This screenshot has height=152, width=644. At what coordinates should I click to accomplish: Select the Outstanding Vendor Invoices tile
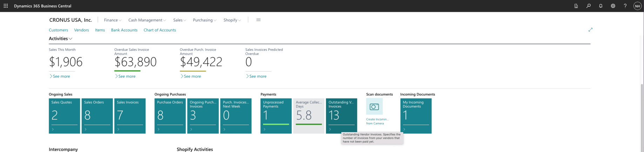(x=341, y=116)
